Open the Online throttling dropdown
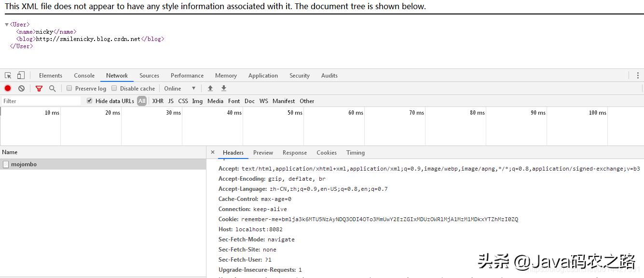The image size is (644, 278). pos(179,89)
